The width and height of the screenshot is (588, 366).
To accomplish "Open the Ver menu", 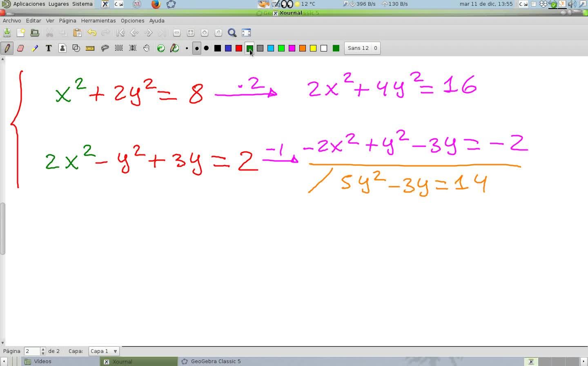I will 50,20.
